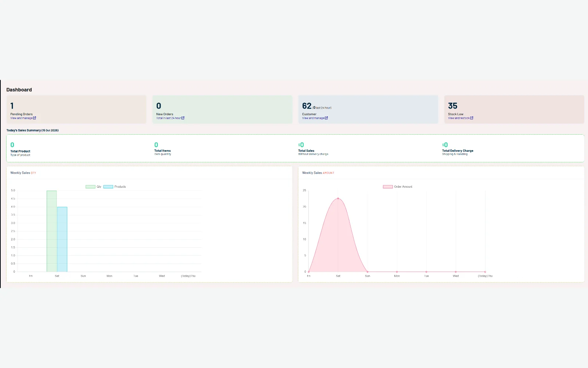Open external link icon under Pending Orders

click(35, 118)
